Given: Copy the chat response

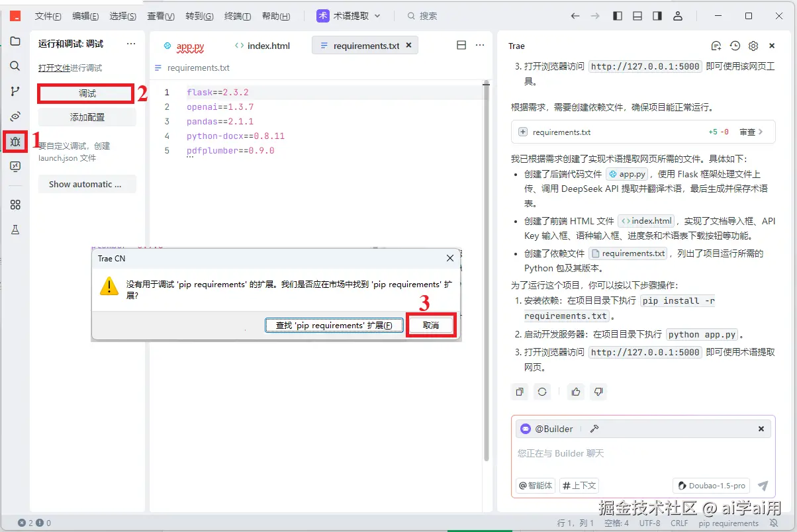Looking at the screenshot, I should click(x=520, y=392).
